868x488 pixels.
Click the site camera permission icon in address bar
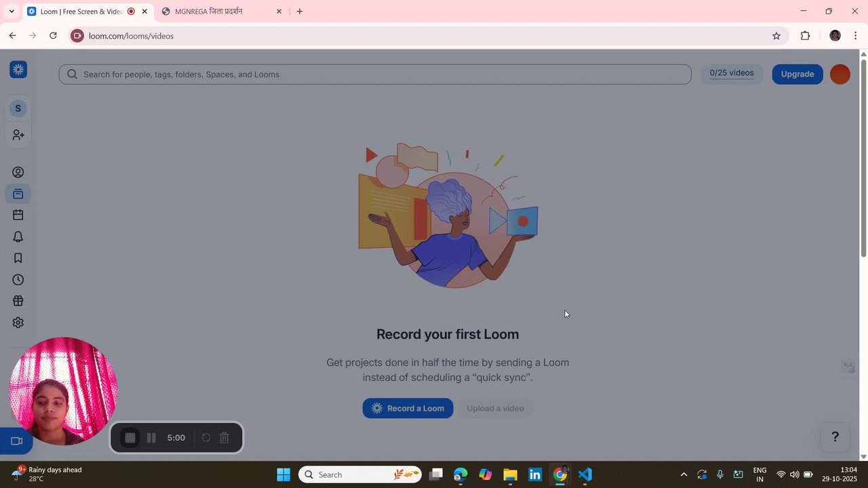coord(77,36)
